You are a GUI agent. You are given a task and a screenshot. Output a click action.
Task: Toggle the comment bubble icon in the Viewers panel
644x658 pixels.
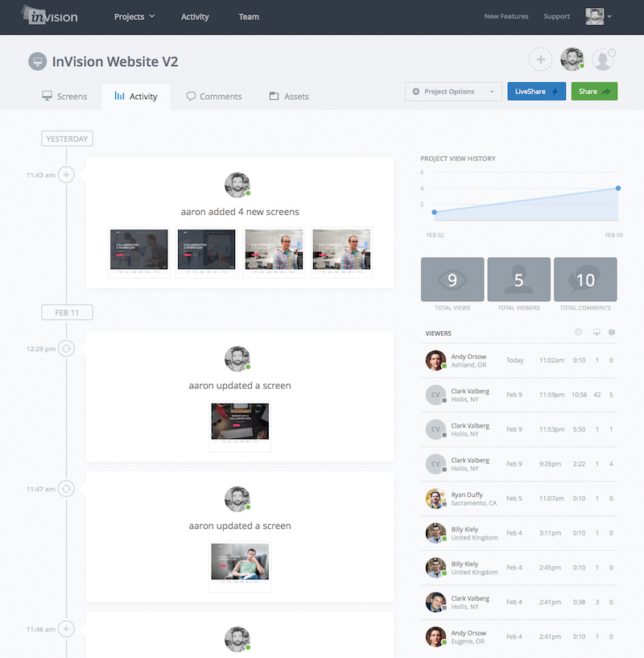point(612,332)
